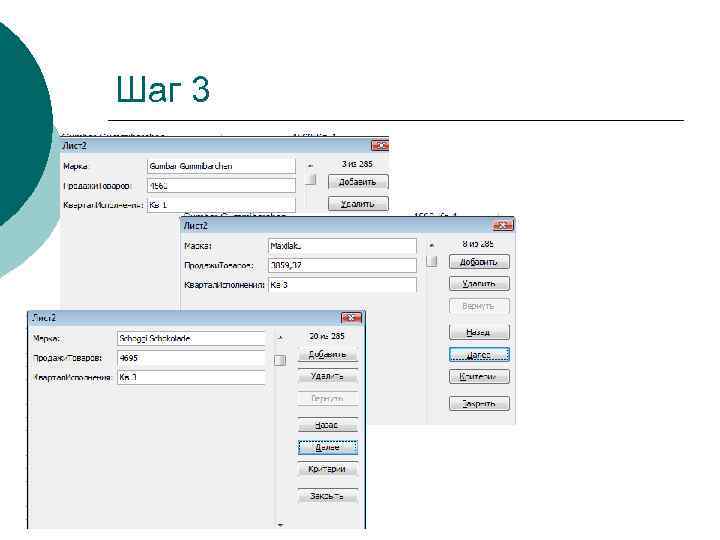Click Добавить in the 3 из 285 dialog
The height and width of the screenshot is (540, 720).
[358, 182]
